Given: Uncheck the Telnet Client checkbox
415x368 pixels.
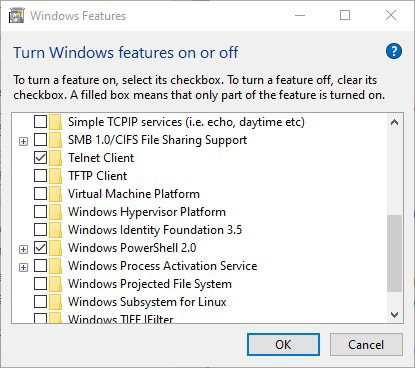Looking at the screenshot, I should pos(40,157).
